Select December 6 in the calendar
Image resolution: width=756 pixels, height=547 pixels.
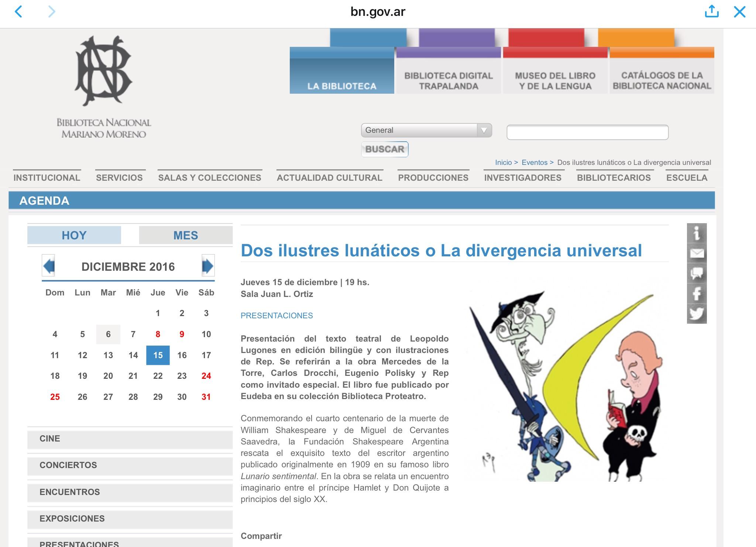tap(108, 334)
